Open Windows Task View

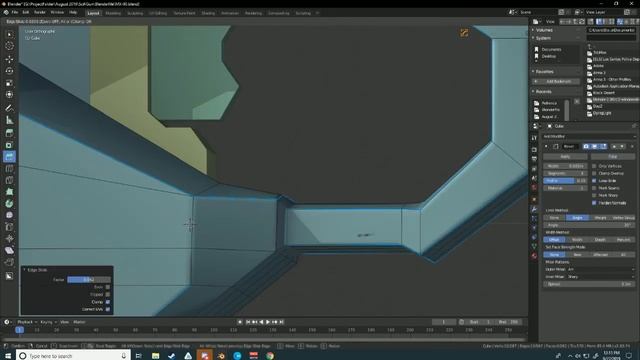(139, 356)
